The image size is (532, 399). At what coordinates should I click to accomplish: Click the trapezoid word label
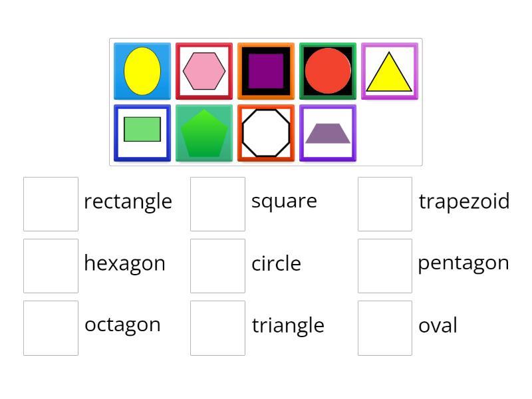click(464, 201)
